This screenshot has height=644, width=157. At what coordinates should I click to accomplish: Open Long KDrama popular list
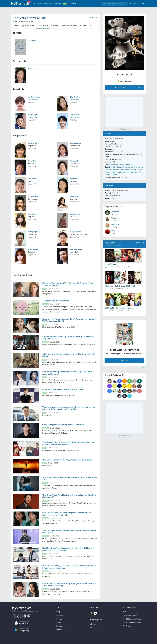[x=111, y=264]
